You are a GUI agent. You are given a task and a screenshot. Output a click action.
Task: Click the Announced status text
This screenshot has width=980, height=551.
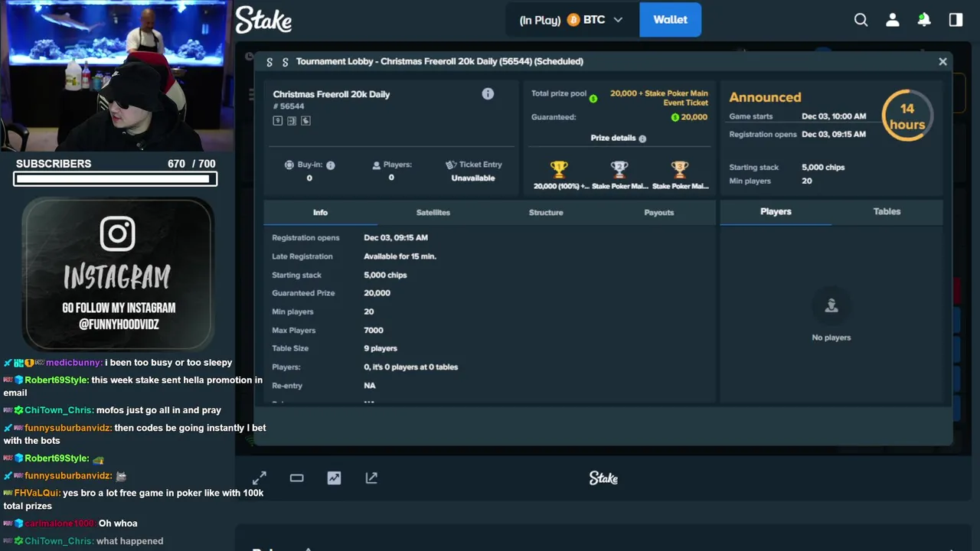[765, 97]
